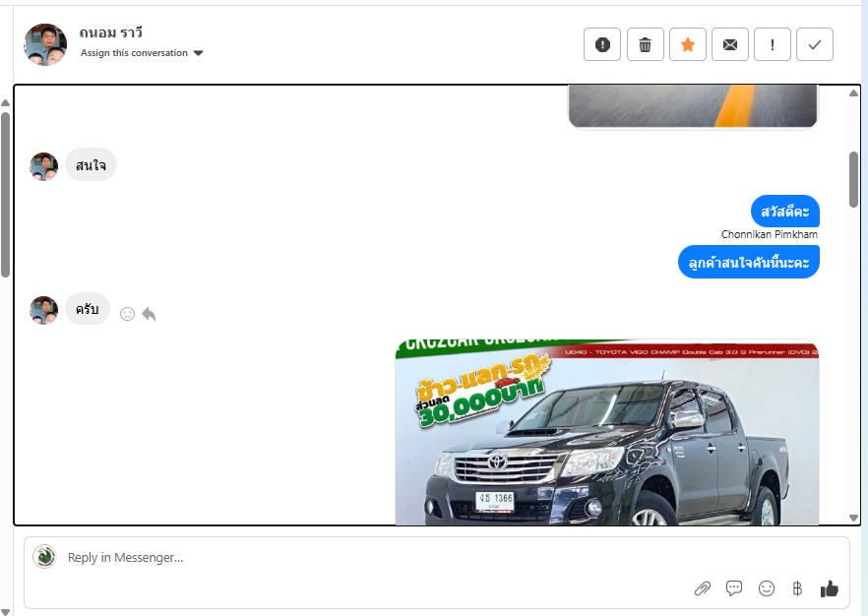Select the สนใจ message bubble
This screenshot has width=868, height=616.
(91, 165)
